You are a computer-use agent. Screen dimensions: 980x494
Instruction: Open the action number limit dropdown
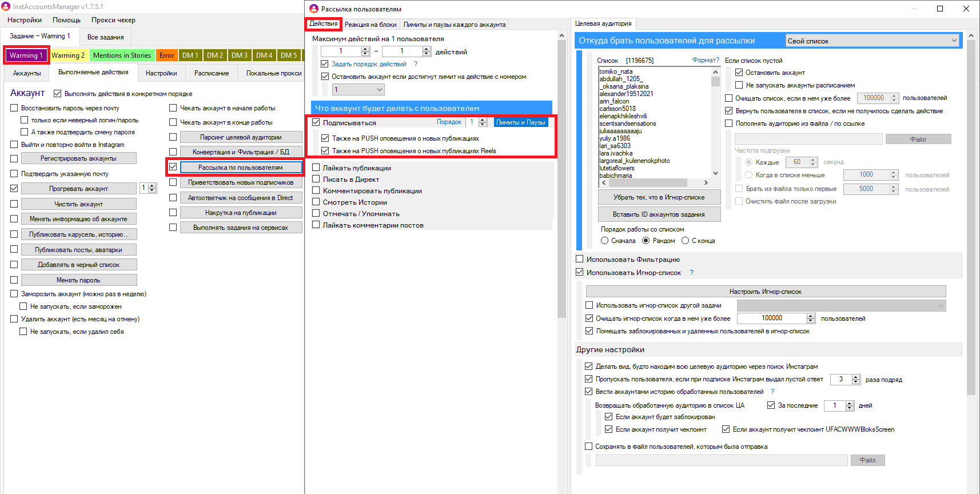[x=358, y=90]
